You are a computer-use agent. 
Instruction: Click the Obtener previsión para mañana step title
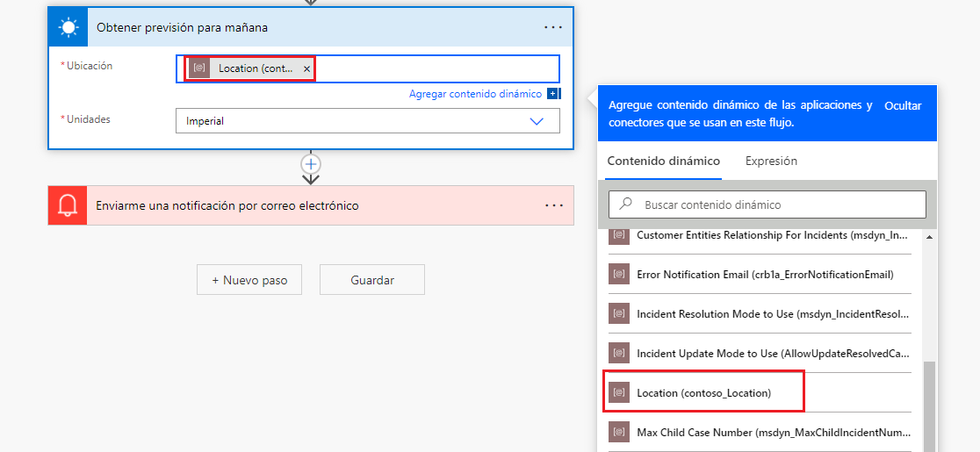(183, 27)
